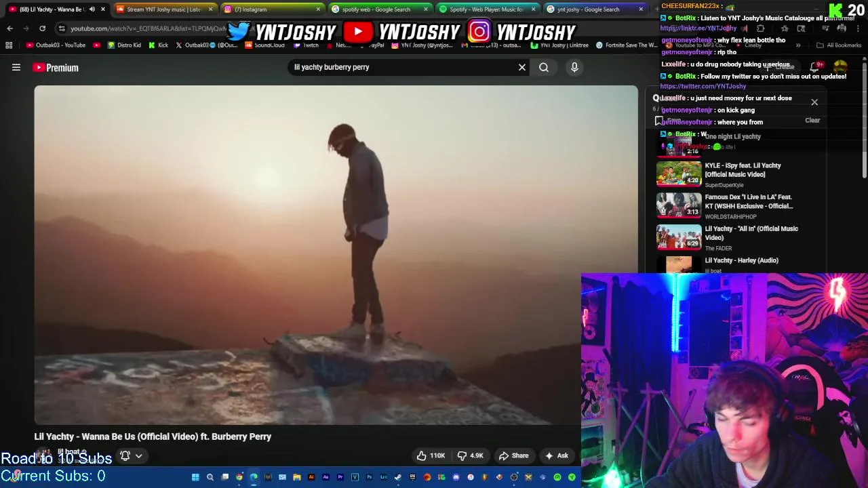The height and width of the screenshot is (488, 868).
Task: Open Distro Kid bookmark
Action: click(x=124, y=45)
